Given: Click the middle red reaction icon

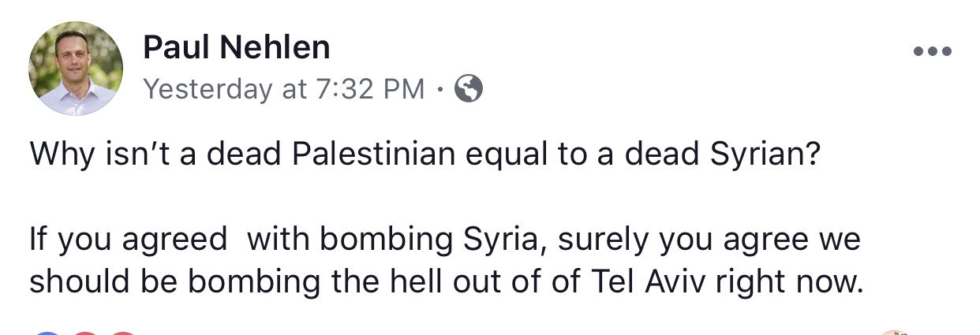Looking at the screenshot, I should (85, 333).
